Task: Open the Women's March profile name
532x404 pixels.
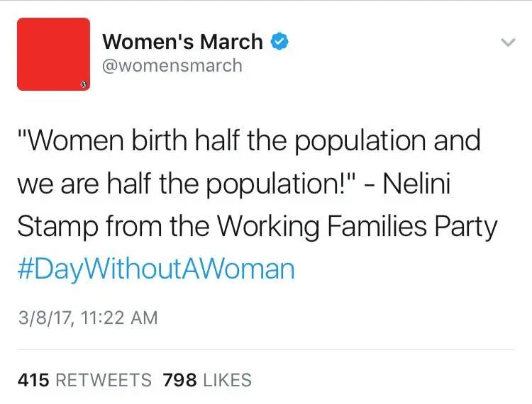Action: [182, 42]
